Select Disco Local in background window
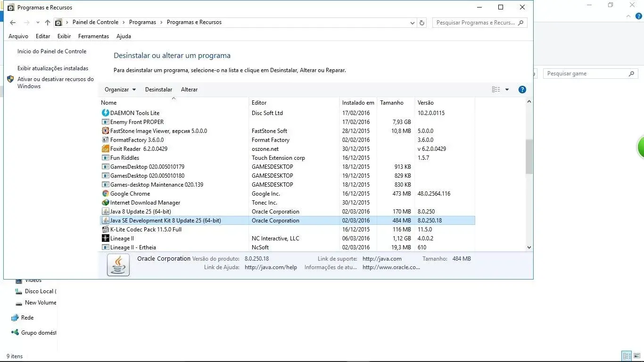Image resolution: width=644 pixels, height=362 pixels. (x=36, y=291)
